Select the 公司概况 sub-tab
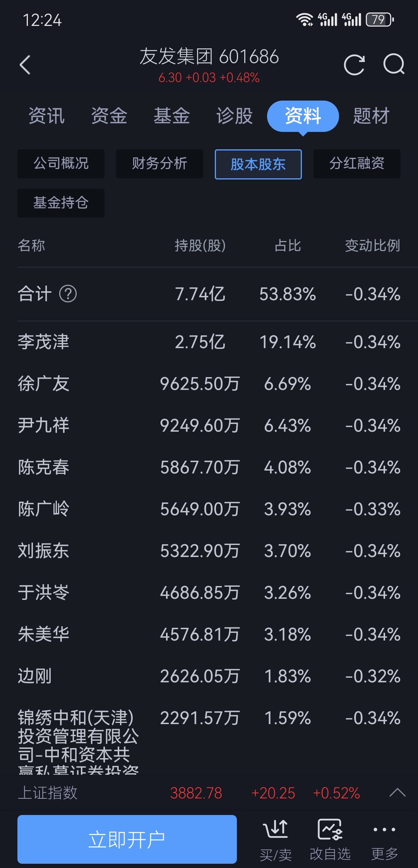Screen dimensions: 418x868 point(61,164)
